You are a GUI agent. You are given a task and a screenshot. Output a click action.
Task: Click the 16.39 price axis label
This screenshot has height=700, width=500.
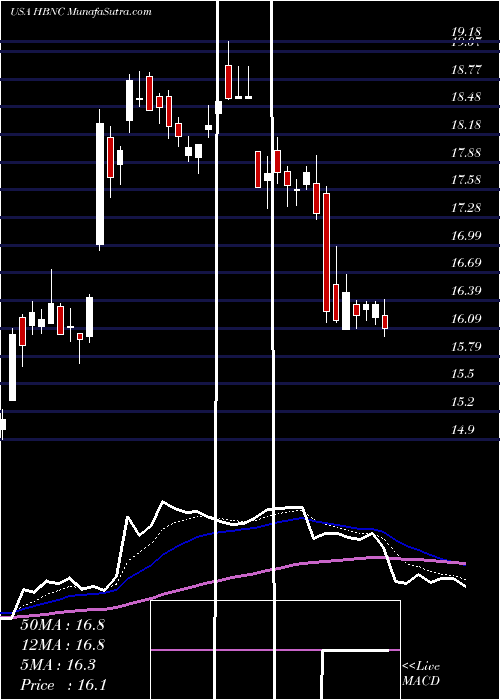[x=466, y=291]
